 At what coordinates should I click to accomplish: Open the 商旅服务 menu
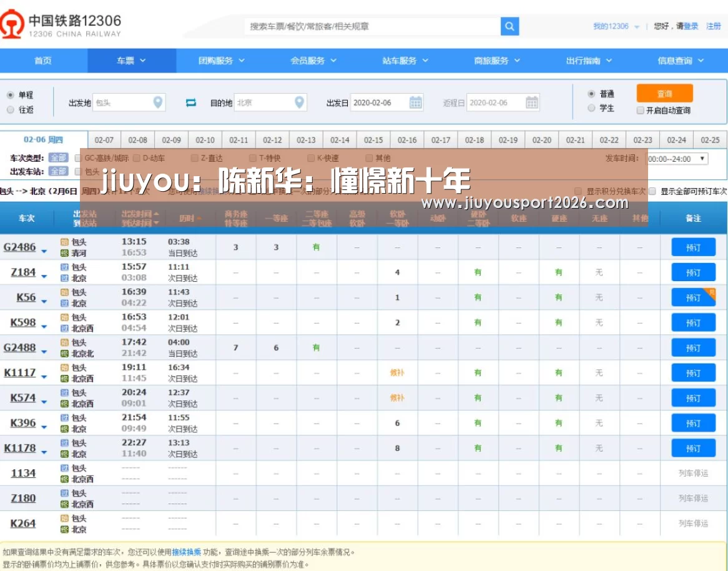(x=497, y=61)
